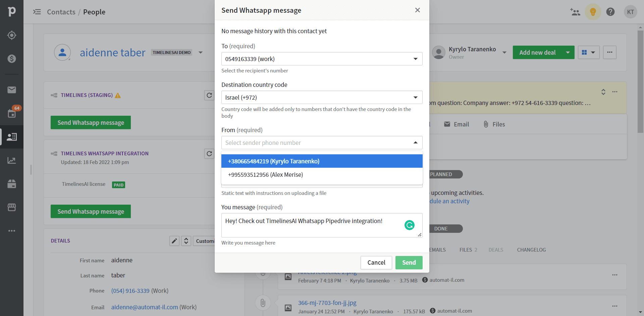644x316 pixels.
Task: Send the Whatsapp message
Action: (409, 262)
